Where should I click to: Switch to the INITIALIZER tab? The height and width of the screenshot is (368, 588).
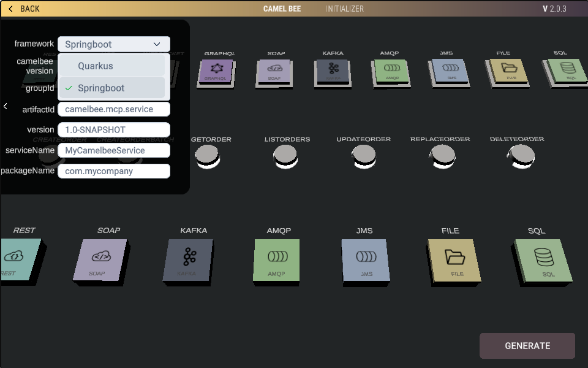point(344,9)
